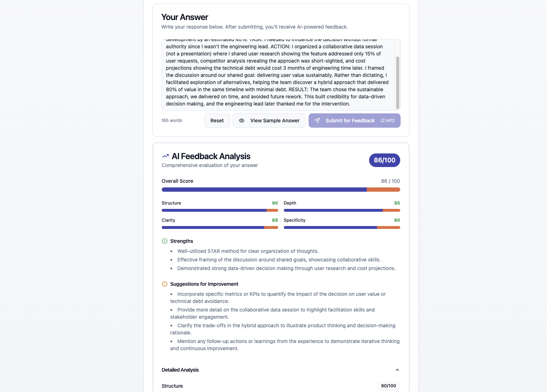Open the Suggestions for Improvement section

(204, 284)
